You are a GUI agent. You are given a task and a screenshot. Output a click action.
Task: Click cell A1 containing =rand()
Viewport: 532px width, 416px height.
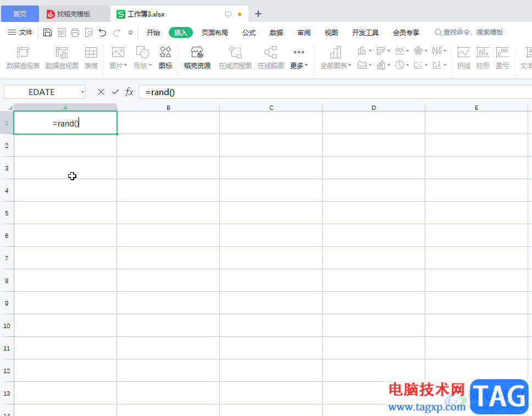coord(65,123)
